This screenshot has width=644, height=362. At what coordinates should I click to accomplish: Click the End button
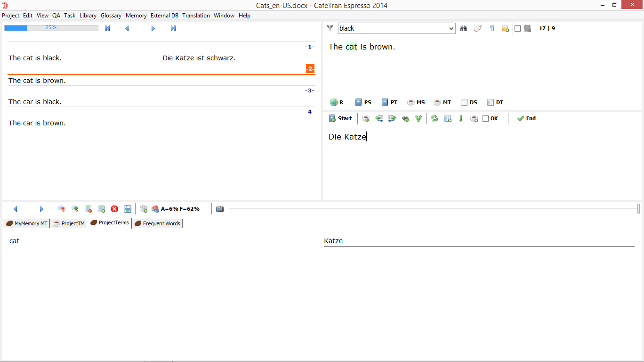point(526,119)
